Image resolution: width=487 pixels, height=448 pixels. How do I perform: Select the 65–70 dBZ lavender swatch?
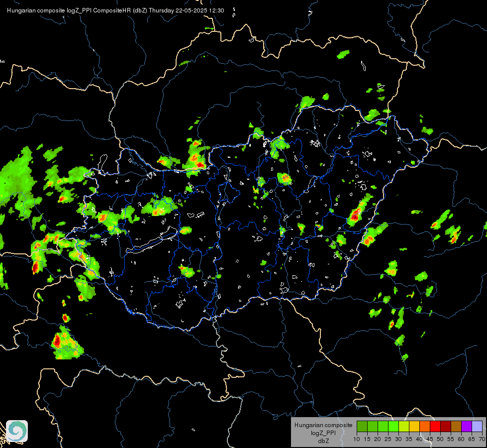(477, 426)
